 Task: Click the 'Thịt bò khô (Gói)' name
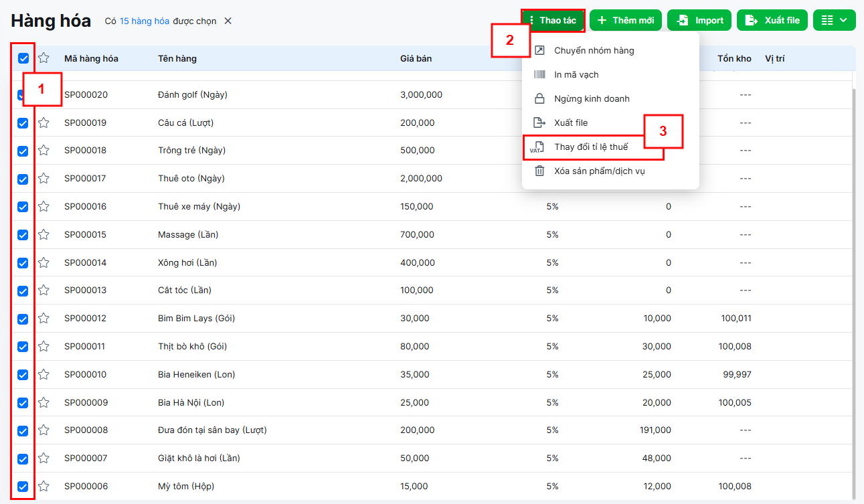click(193, 347)
